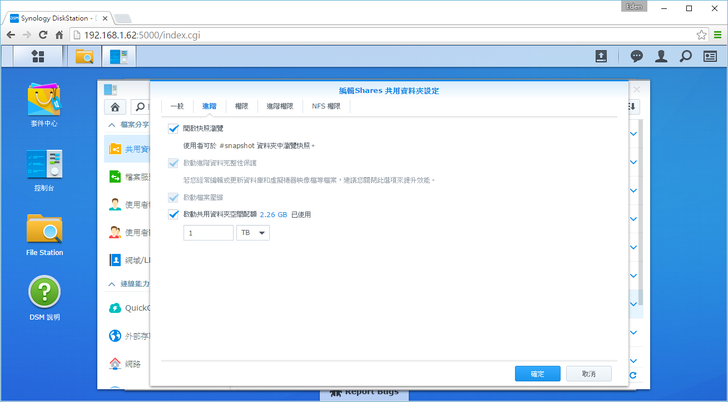Viewport: 728px width, 402px height.
Task: Open the Chrome hamburger menu
Action: [x=717, y=35]
